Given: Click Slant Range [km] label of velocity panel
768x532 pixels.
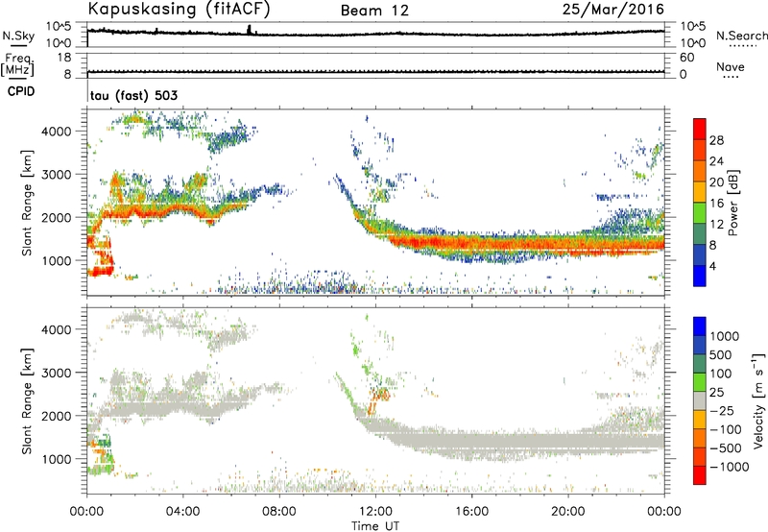Looking at the screenshot, I should (27, 401).
